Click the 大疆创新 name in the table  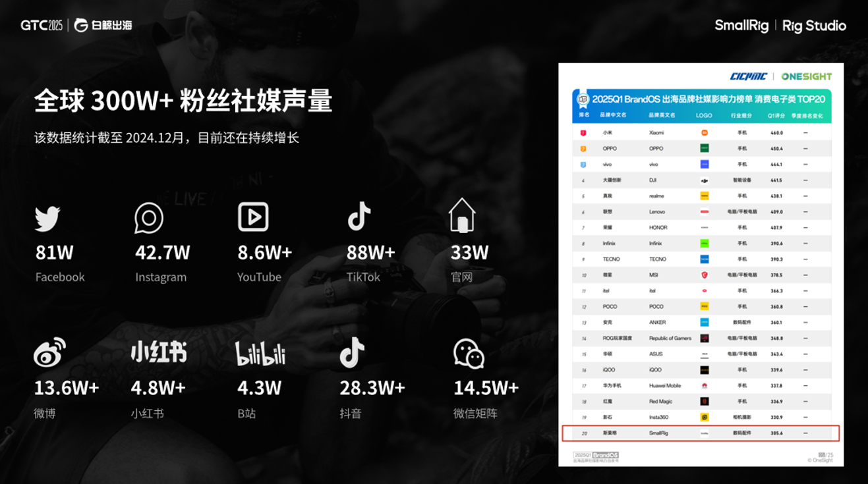(x=612, y=180)
